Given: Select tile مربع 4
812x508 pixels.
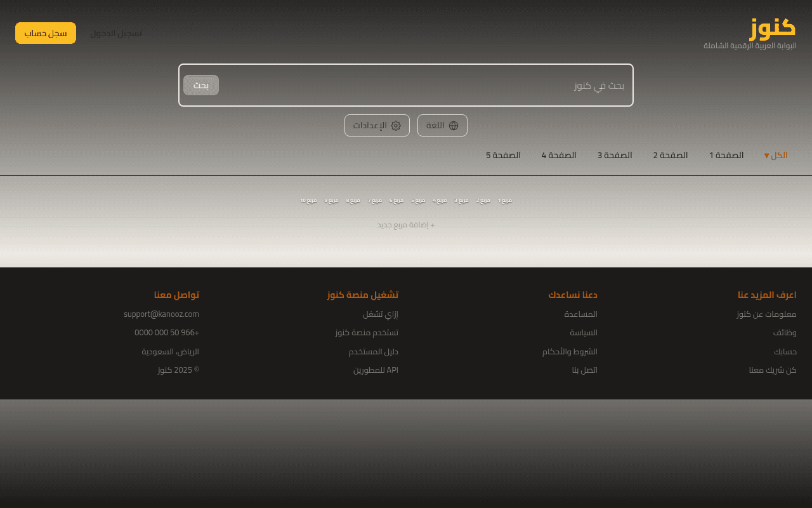Looking at the screenshot, I should pyautogui.click(x=440, y=201).
